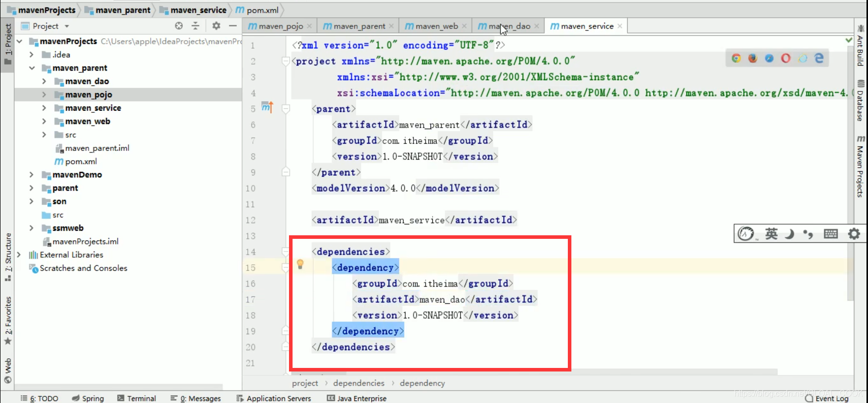Expand External Libraries node
Image resolution: width=868 pixels, height=403 pixels.
coord(19,255)
